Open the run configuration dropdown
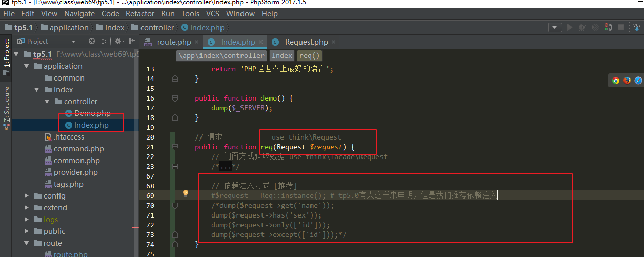Image resolution: width=644 pixels, height=257 pixels. pyautogui.click(x=555, y=27)
